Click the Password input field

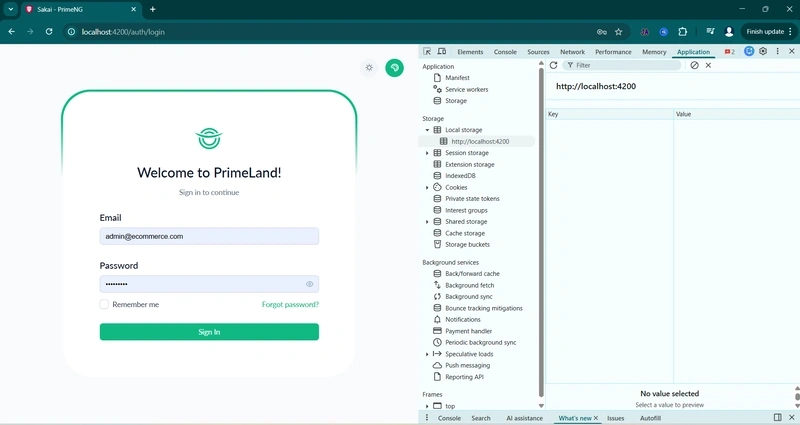[x=209, y=284]
